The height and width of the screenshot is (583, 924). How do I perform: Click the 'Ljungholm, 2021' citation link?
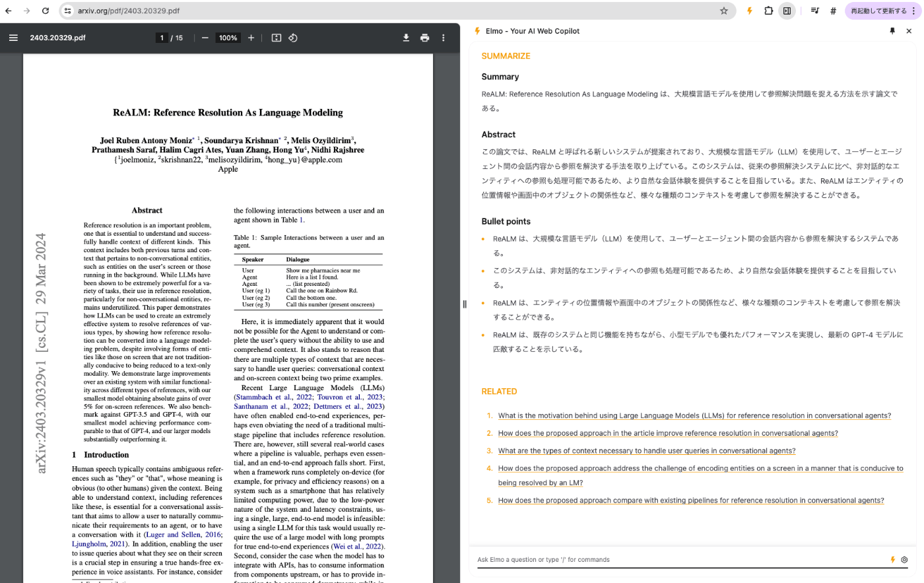(98, 543)
